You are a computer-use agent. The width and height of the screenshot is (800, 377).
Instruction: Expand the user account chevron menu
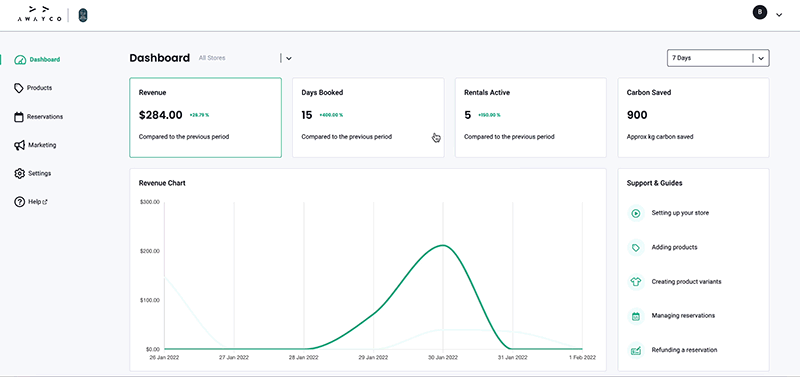click(x=779, y=15)
